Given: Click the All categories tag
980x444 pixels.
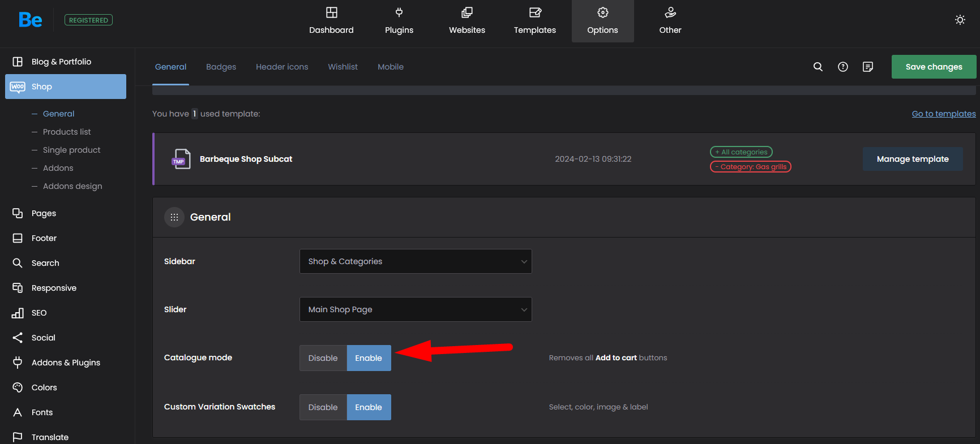Looking at the screenshot, I should [741, 152].
